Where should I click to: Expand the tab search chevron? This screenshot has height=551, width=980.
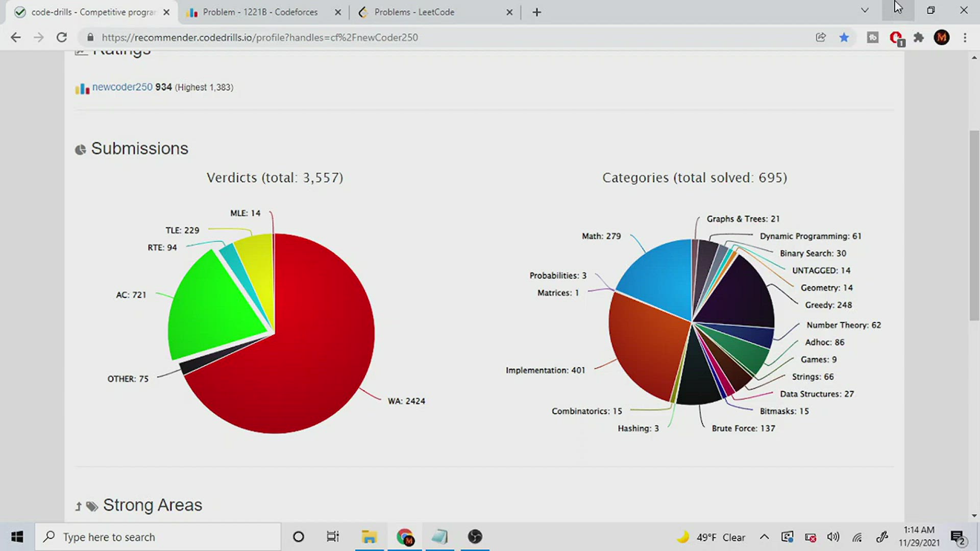(865, 10)
